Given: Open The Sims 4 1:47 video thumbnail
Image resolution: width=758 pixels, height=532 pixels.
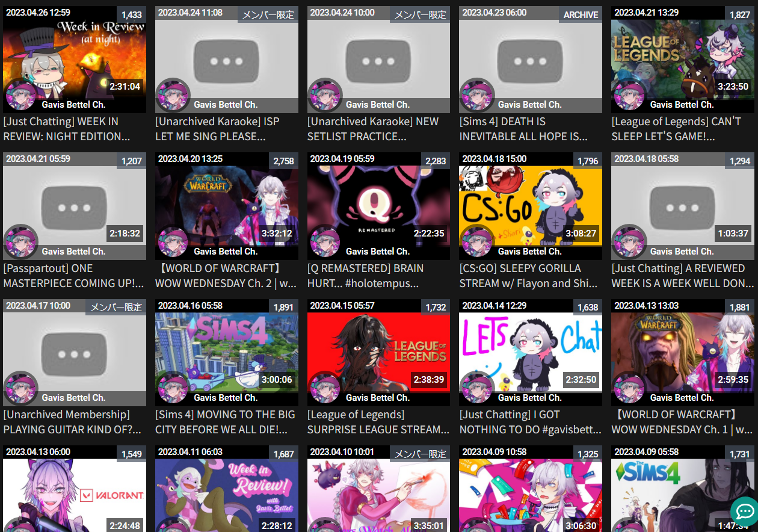Looking at the screenshot, I should [x=683, y=489].
